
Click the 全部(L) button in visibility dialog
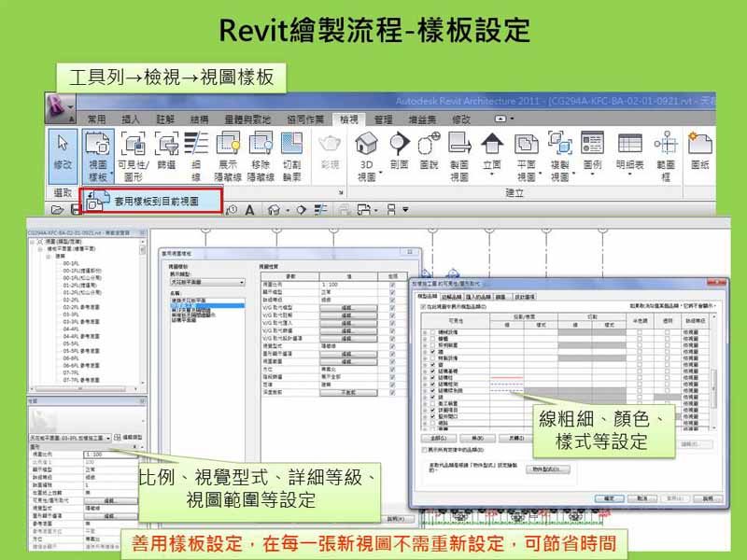click(x=439, y=438)
